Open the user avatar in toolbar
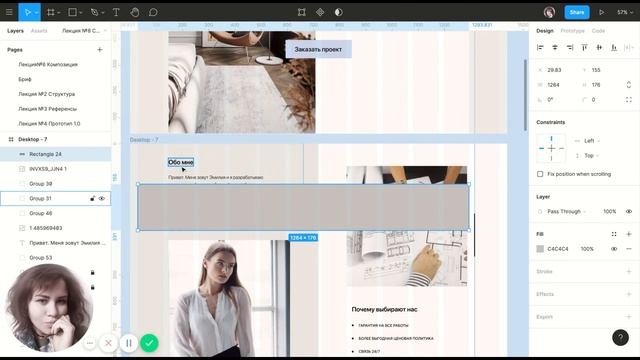The image size is (640, 360). tap(549, 12)
